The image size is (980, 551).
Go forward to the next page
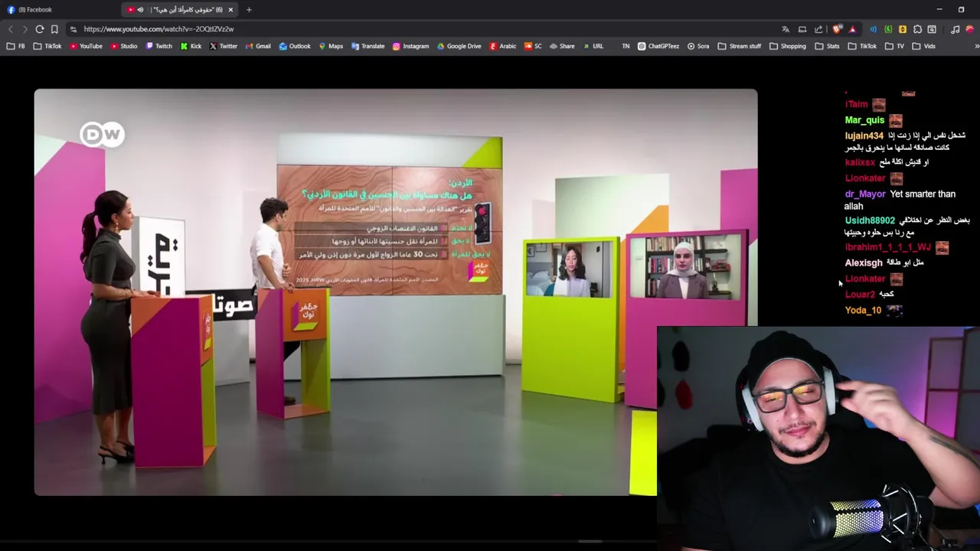click(x=24, y=29)
